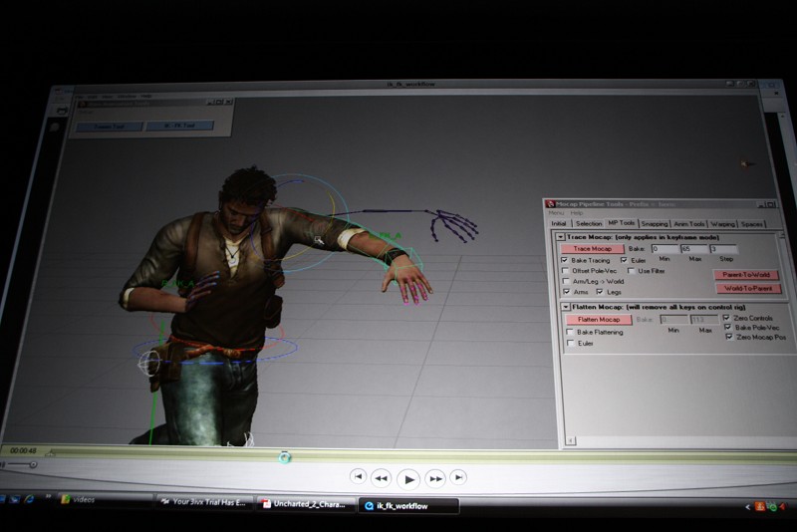The image size is (797, 532).
Task: Switch to the Selection tab
Action: [x=589, y=223]
